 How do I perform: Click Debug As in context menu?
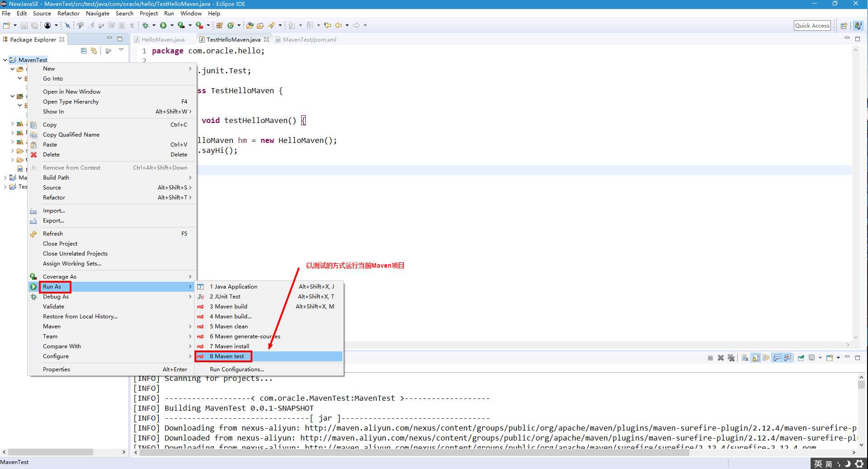pyautogui.click(x=112, y=297)
